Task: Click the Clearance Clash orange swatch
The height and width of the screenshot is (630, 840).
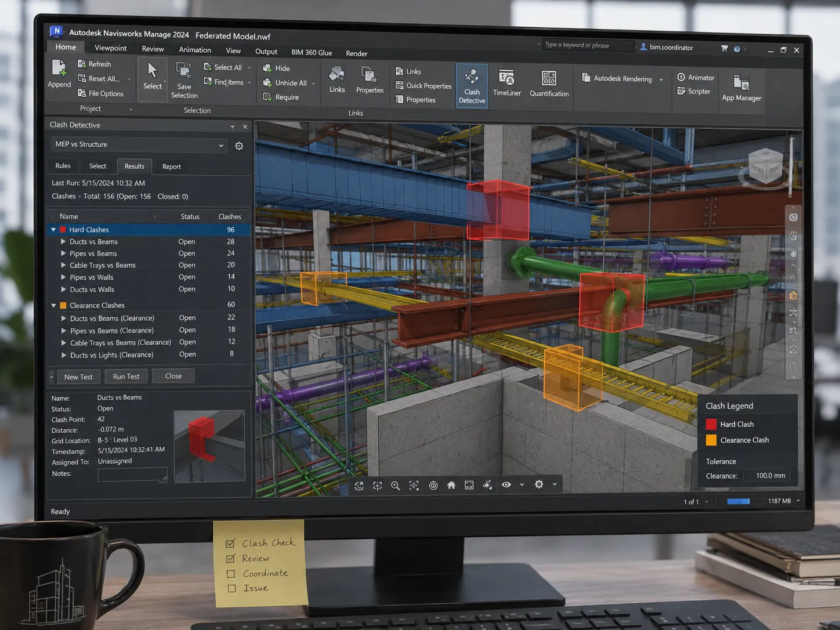Action: click(711, 440)
